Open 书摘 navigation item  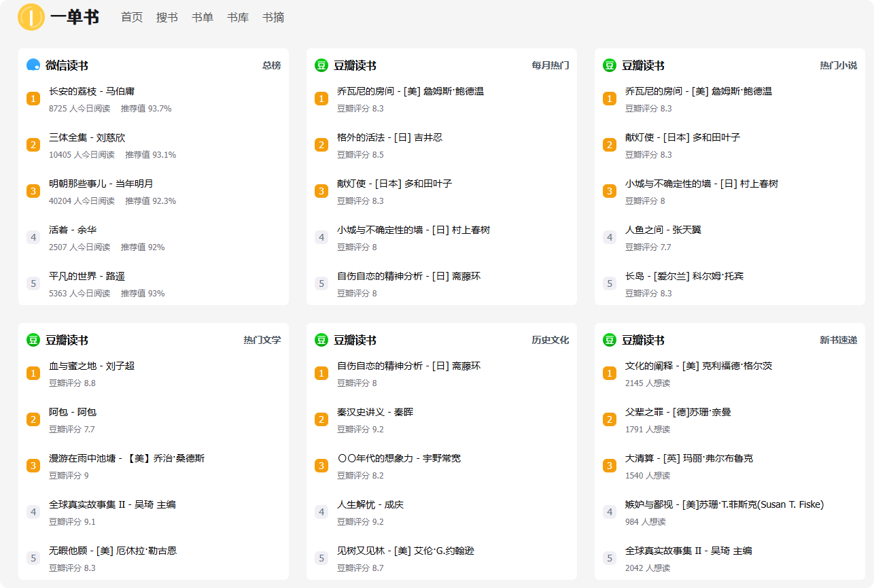click(273, 18)
